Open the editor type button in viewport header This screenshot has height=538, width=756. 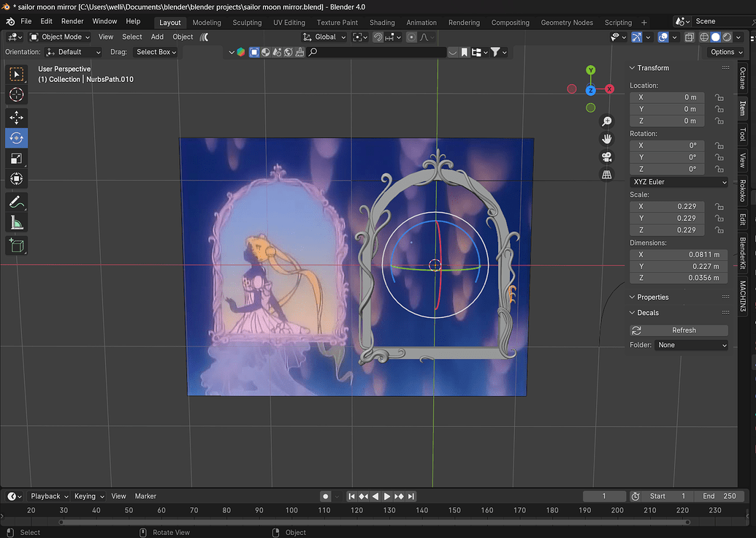pyautogui.click(x=15, y=37)
